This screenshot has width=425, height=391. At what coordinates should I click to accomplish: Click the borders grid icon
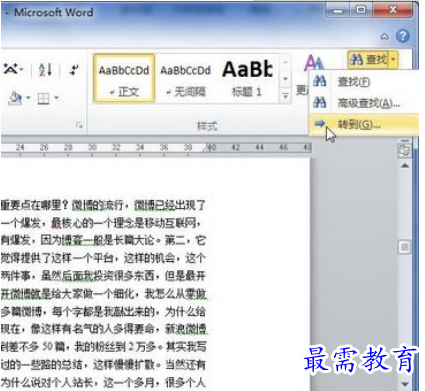pos(44,98)
